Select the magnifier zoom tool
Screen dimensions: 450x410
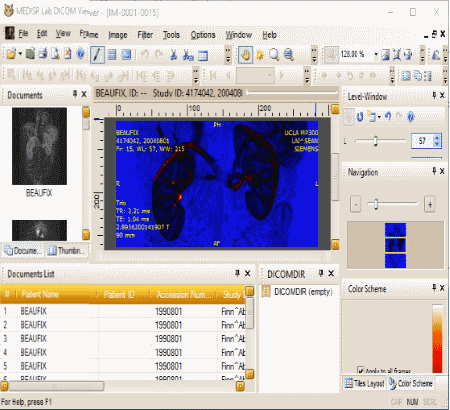[x=274, y=55]
